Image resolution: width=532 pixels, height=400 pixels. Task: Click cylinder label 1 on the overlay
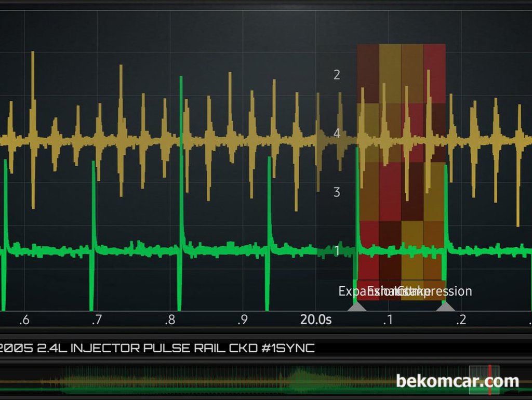[337, 251]
